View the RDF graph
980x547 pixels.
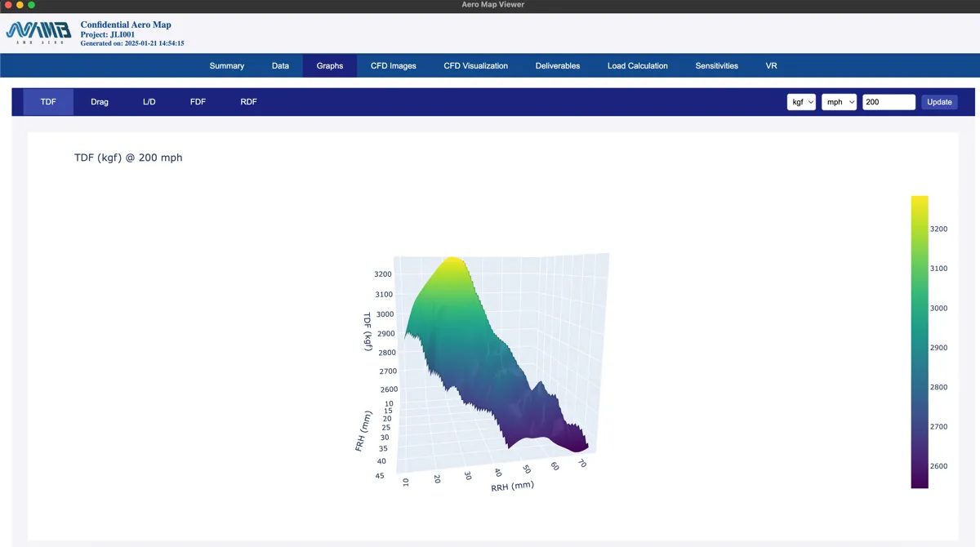coord(248,102)
